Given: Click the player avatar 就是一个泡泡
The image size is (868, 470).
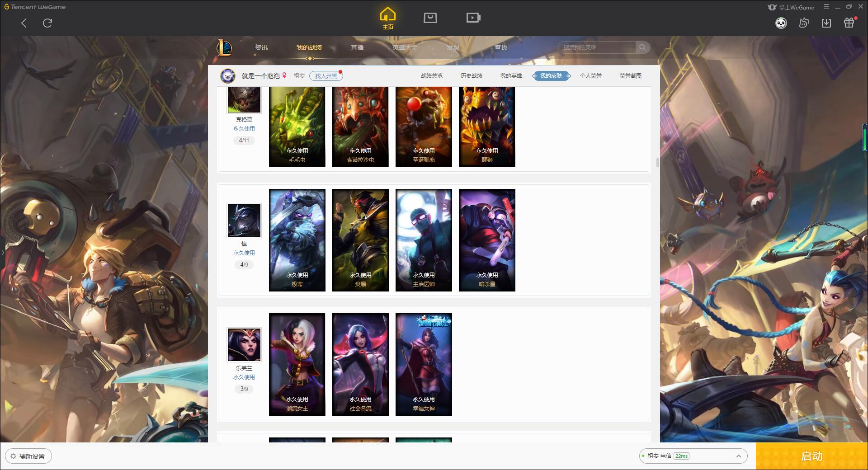Looking at the screenshot, I should coord(228,76).
